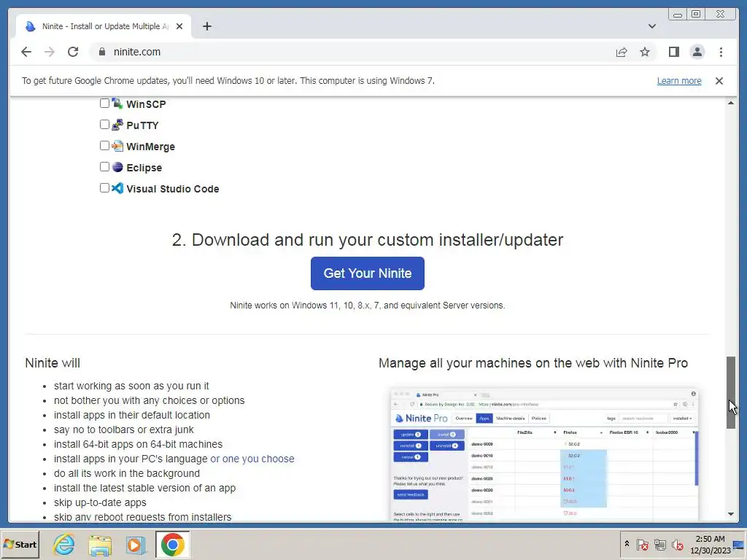Click the PuTTY app icon
The width and height of the screenshot is (747, 560).
click(117, 125)
